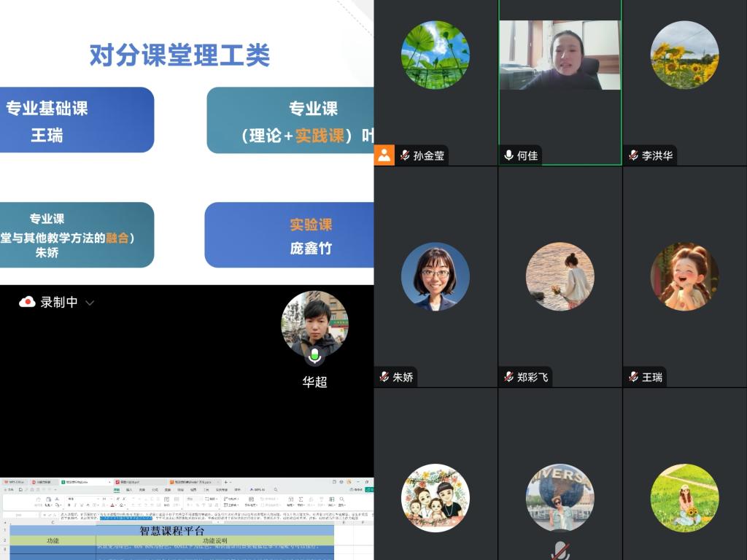Switch to the xlsx document tab in WPS

click(86, 482)
